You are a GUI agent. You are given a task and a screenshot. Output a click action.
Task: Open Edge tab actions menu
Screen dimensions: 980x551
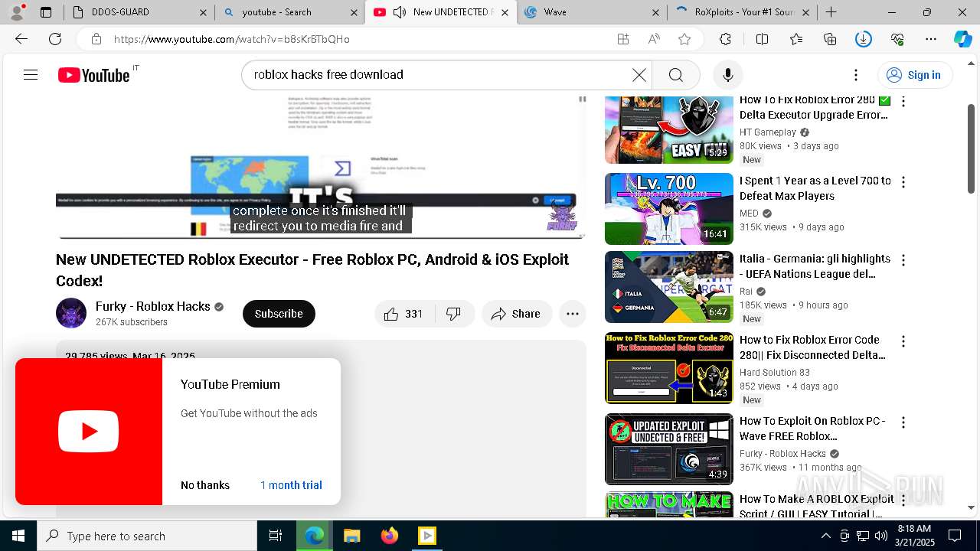[46, 12]
